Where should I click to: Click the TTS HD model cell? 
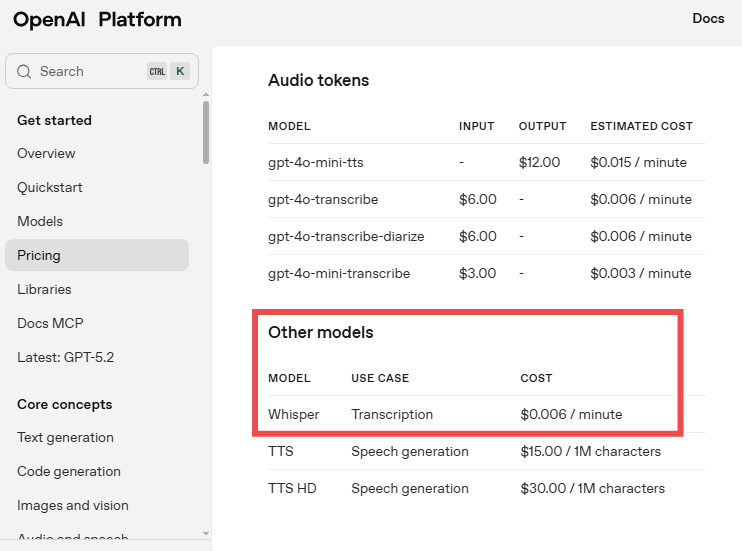coord(292,488)
